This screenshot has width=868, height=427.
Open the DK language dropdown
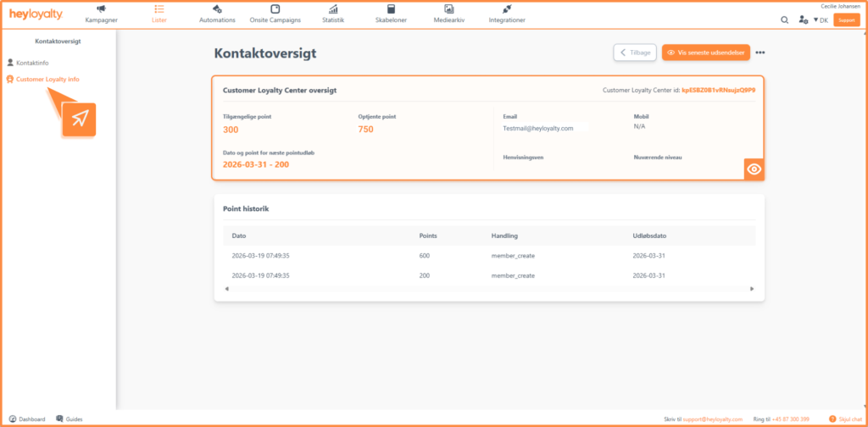point(821,20)
